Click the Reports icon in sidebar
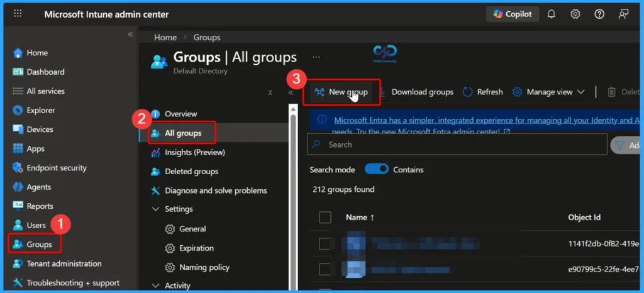The width and height of the screenshot is (644, 293). 18,206
